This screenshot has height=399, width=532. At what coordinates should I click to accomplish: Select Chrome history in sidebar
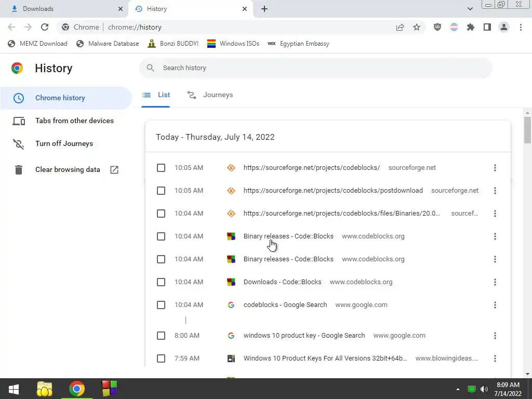tap(66, 98)
